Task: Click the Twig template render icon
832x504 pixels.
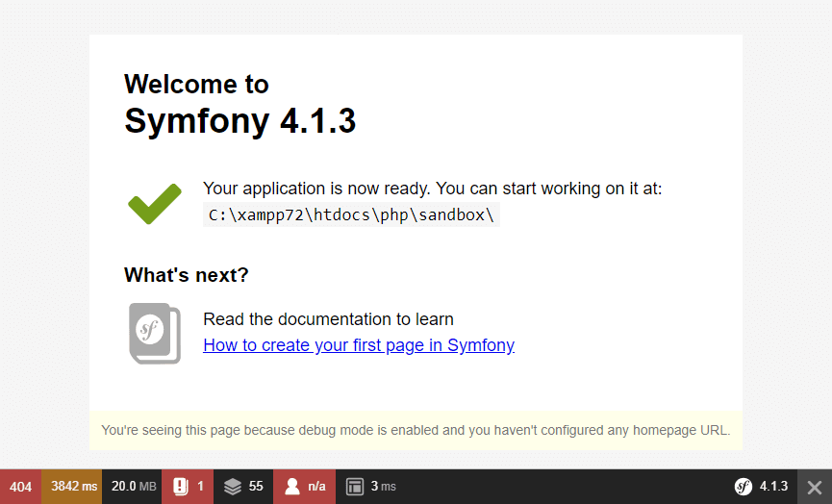Action: 355,487
